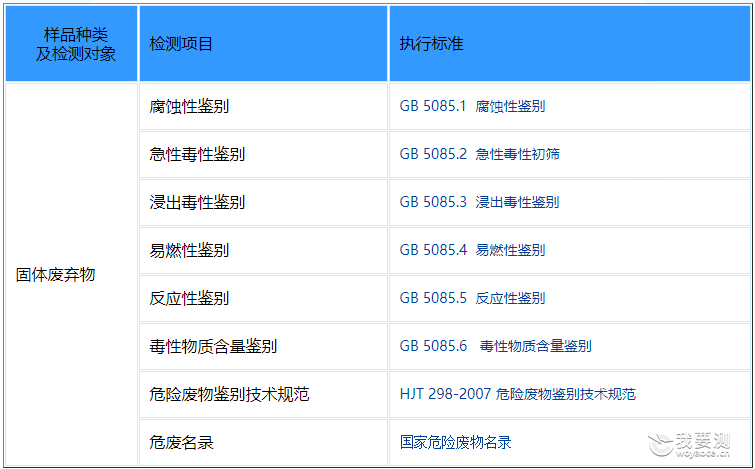Open the GB 5085.6 毒性物质含量鉴别 standard link
Image resolution: width=755 pixels, height=469 pixels.
pos(495,346)
